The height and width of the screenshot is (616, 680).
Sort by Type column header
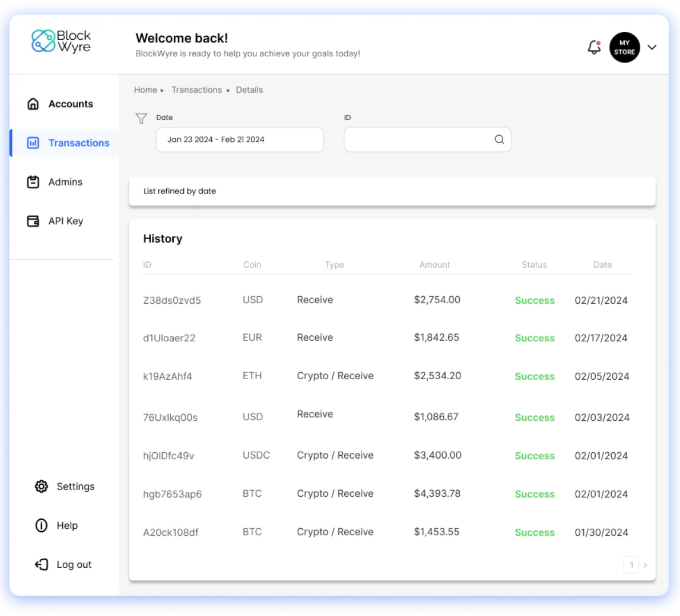coord(334,265)
